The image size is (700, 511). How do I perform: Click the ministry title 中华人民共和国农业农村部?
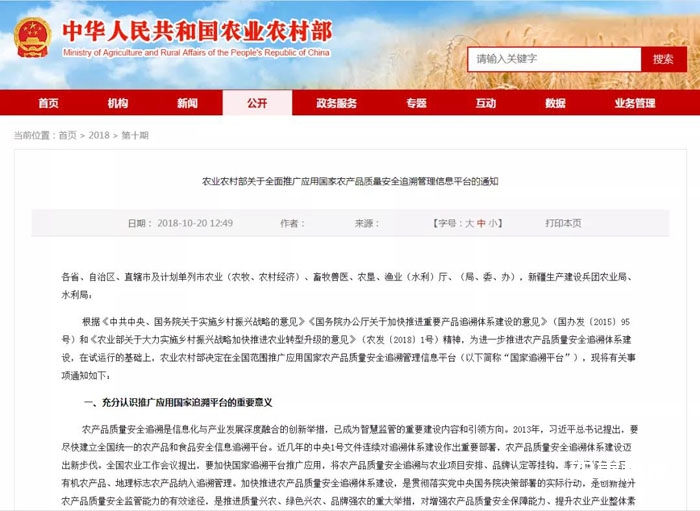click(x=197, y=31)
